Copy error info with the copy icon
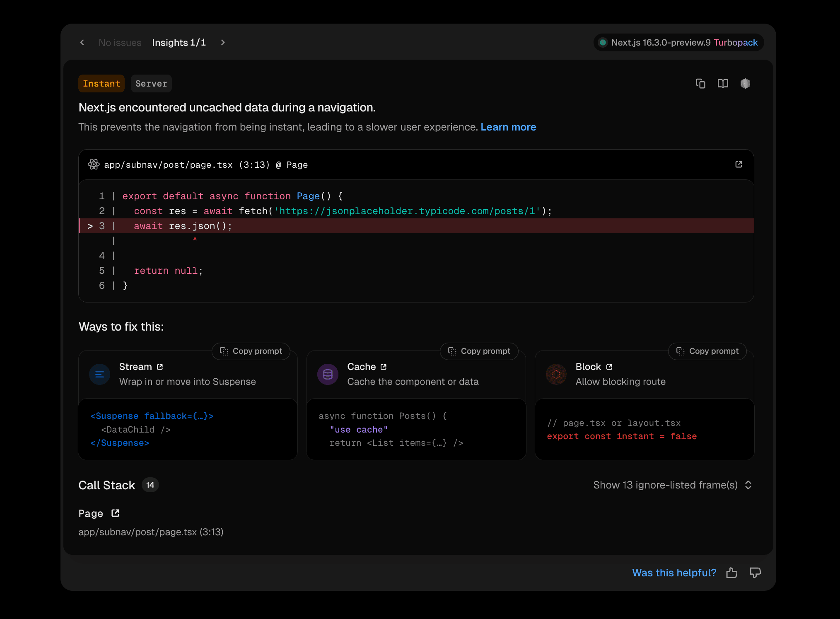Viewport: 840px width, 619px height. (x=700, y=84)
